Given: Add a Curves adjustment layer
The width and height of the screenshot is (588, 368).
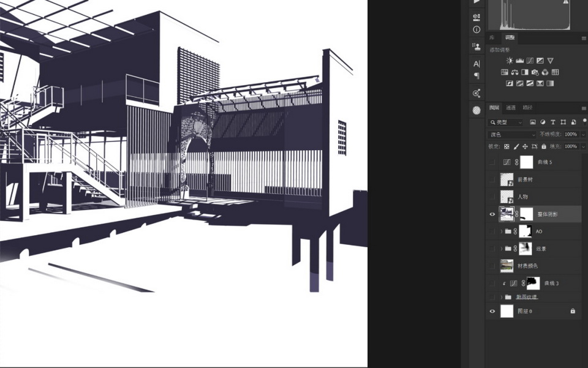Looking at the screenshot, I should [530, 61].
